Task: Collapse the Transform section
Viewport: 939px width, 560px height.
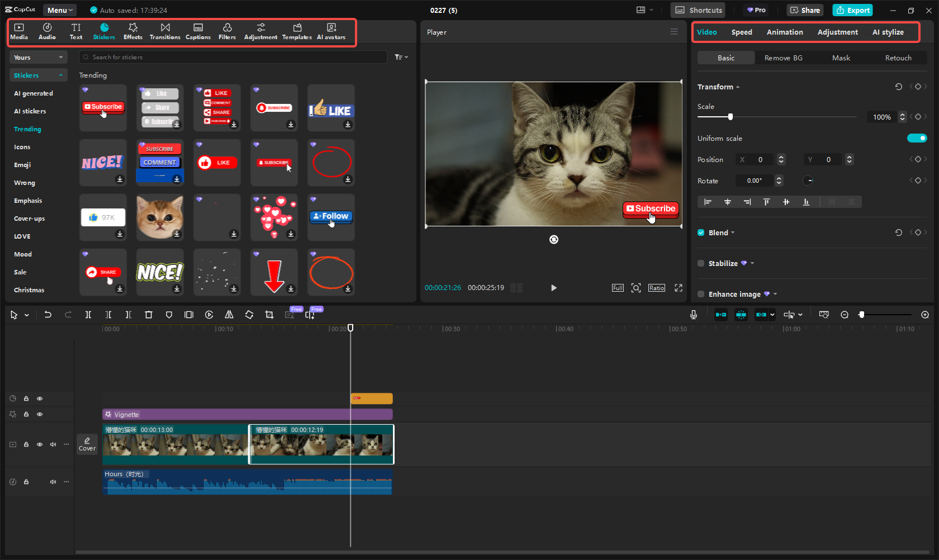Action: click(738, 87)
